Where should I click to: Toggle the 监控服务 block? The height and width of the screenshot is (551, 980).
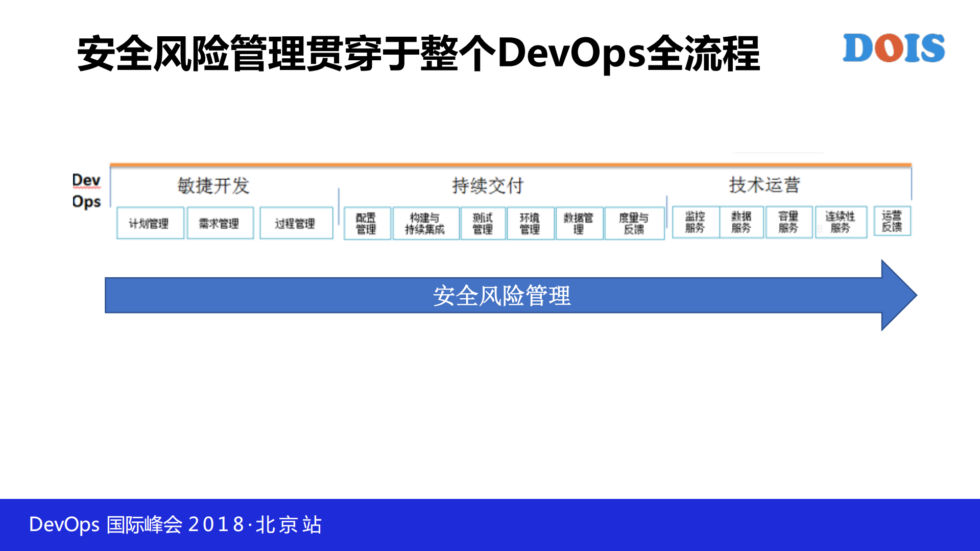point(696,222)
